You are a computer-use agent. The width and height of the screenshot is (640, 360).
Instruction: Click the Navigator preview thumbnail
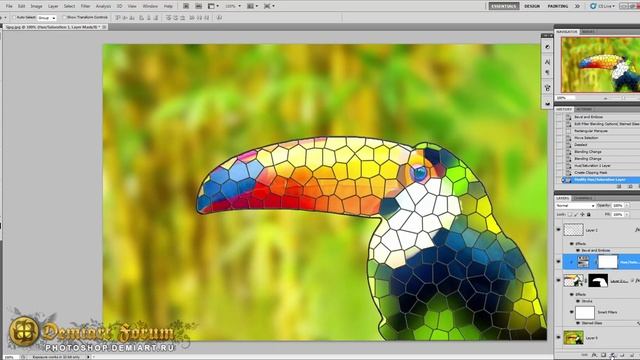tap(600, 64)
